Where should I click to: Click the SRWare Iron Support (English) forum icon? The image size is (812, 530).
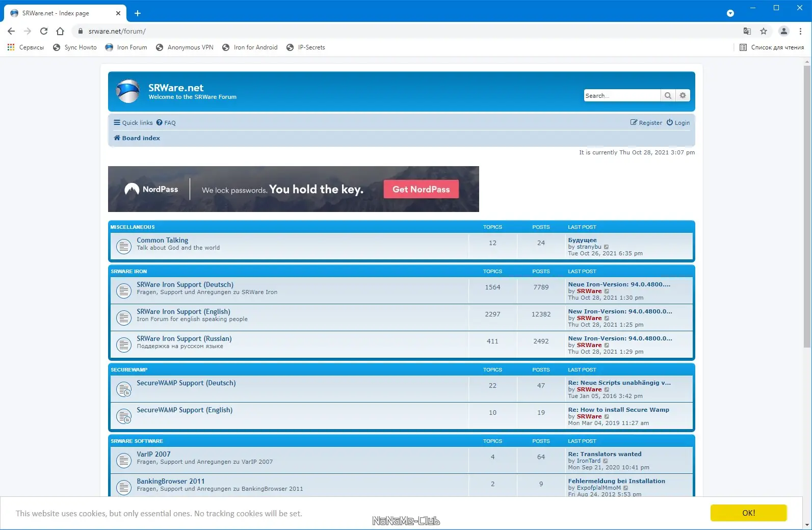point(123,318)
